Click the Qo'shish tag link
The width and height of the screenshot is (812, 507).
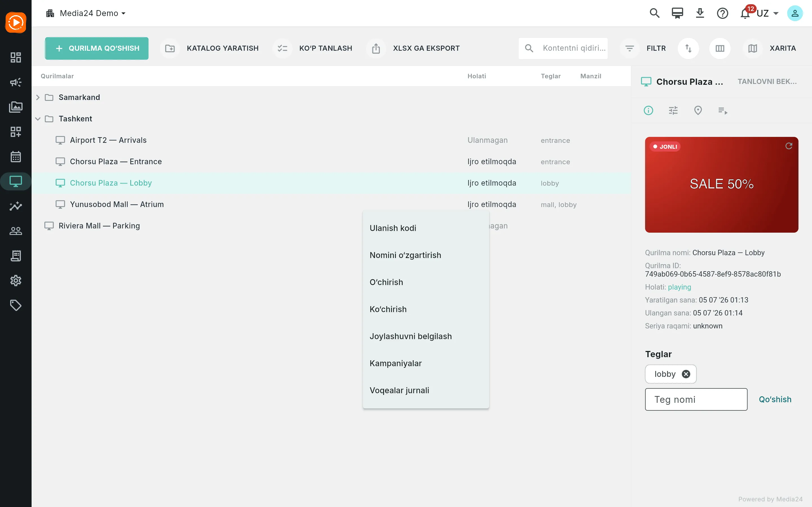point(775,399)
